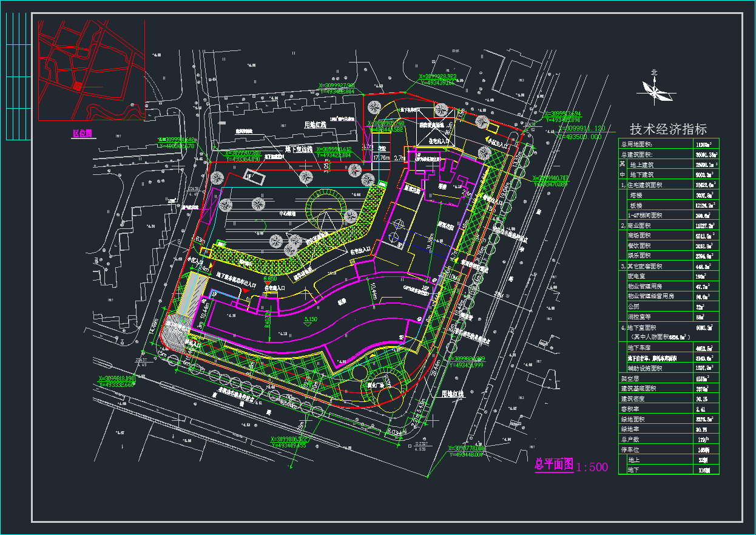Viewport: 756px width, 535px height.
Task: Select the 总建筑面积 row label
Action: pos(635,154)
